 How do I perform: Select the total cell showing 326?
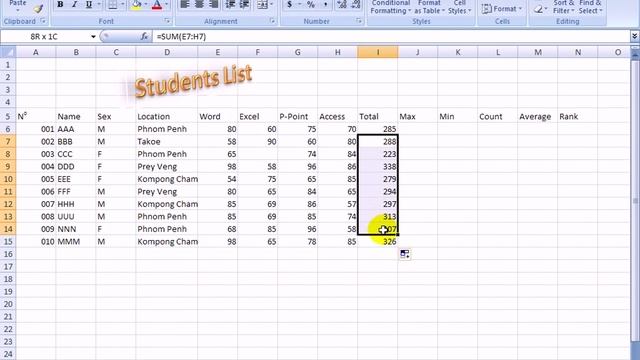point(378,241)
